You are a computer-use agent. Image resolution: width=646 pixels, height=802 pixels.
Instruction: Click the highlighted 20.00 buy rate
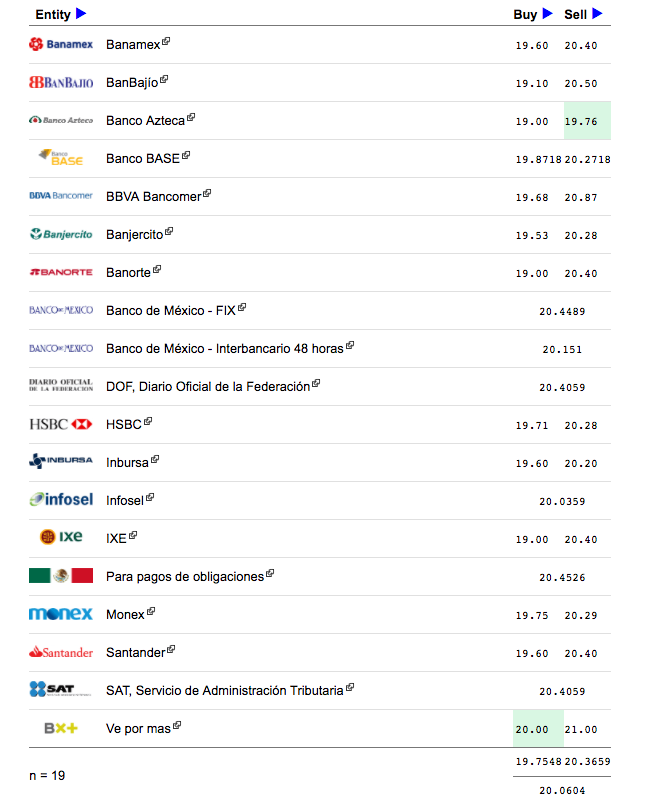click(x=532, y=729)
